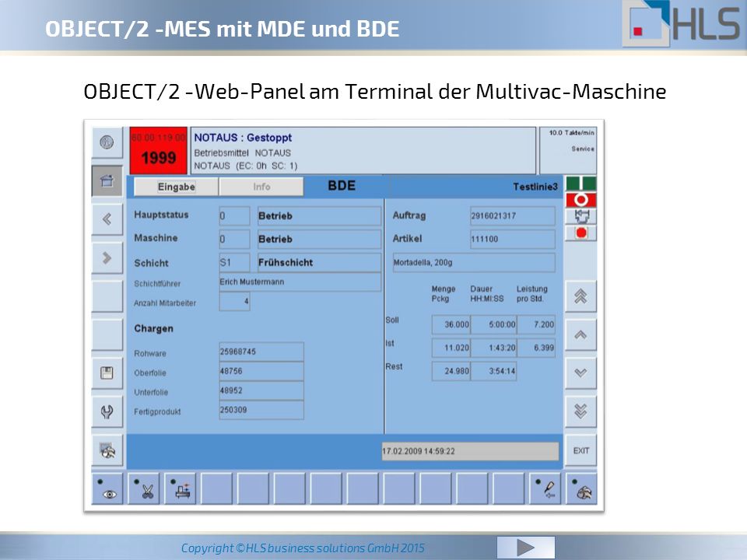The image size is (747, 560).
Task: Open the wrench maintenance icon
Action: click(x=107, y=411)
